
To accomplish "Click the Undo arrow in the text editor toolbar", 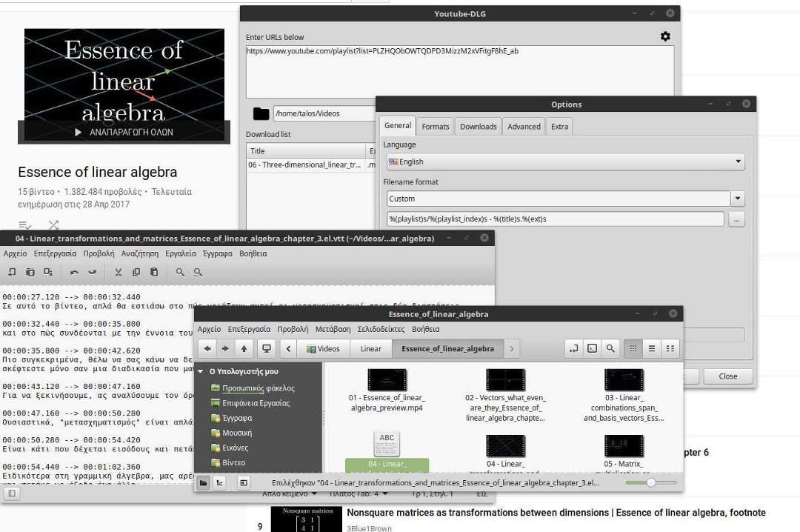I will pos(74,272).
